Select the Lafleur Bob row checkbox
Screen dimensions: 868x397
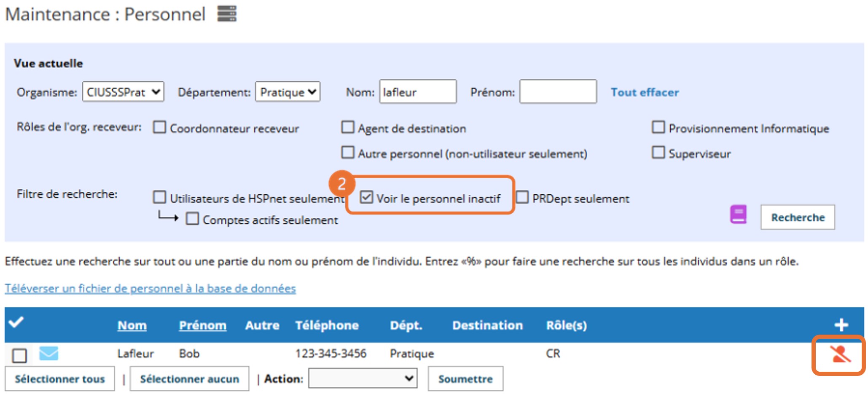(x=19, y=355)
